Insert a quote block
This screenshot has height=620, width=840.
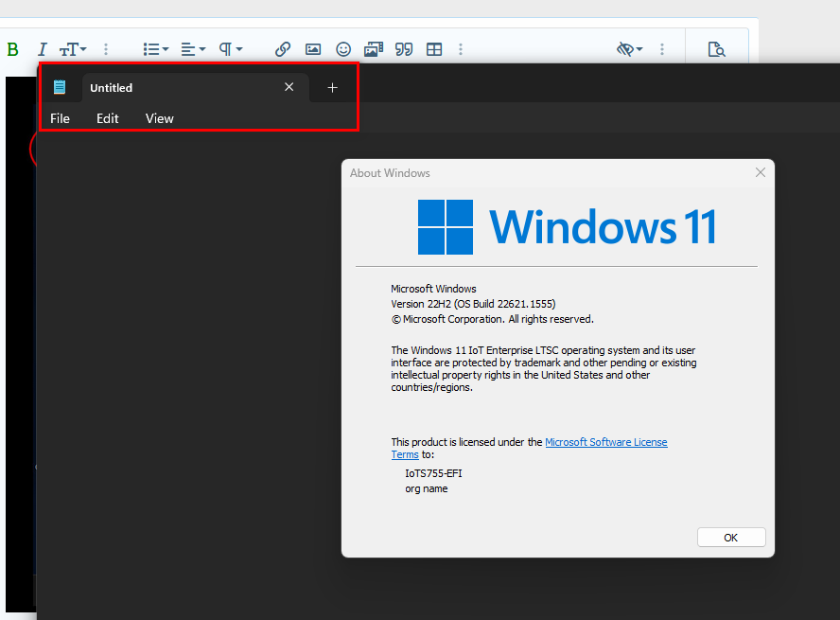point(404,49)
